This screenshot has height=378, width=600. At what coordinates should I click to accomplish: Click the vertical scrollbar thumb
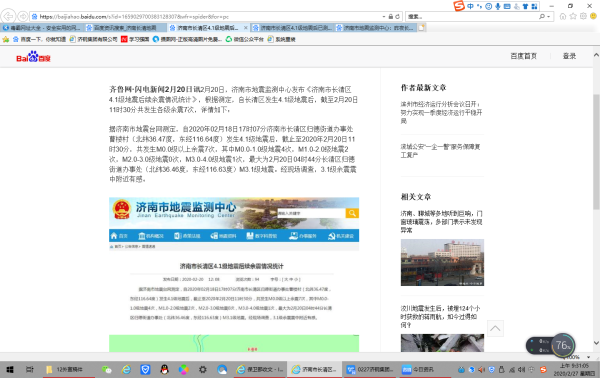pos(596,152)
